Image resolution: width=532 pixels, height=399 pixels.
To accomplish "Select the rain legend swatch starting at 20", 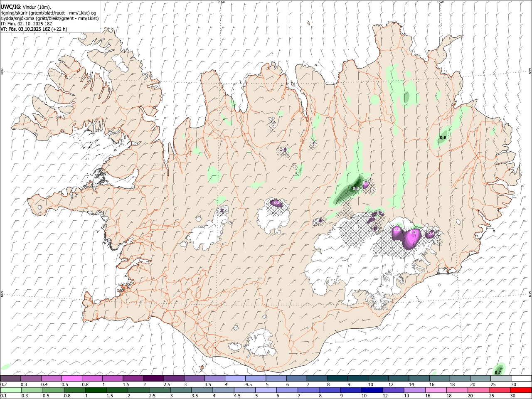I will coord(478,390).
